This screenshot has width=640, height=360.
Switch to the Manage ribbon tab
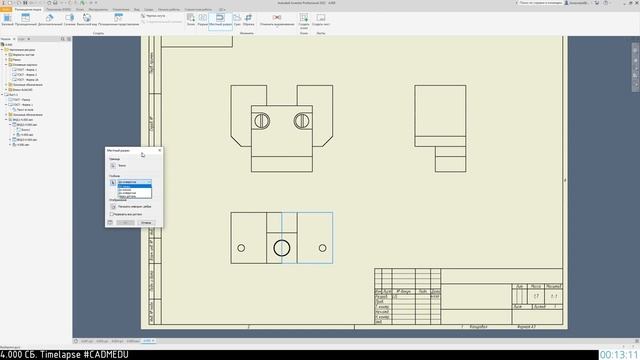tap(121, 9)
